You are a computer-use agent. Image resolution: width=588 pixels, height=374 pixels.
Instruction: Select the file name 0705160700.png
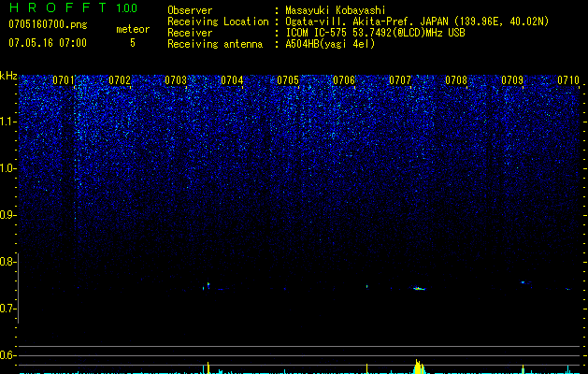[48, 24]
